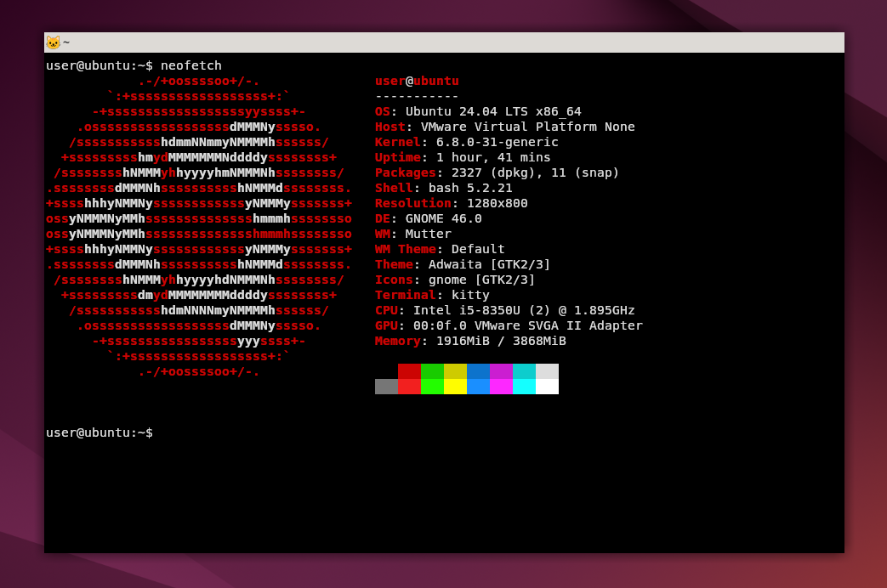
Task: Select the bright yellow swatch in lower row
Action: (455, 387)
